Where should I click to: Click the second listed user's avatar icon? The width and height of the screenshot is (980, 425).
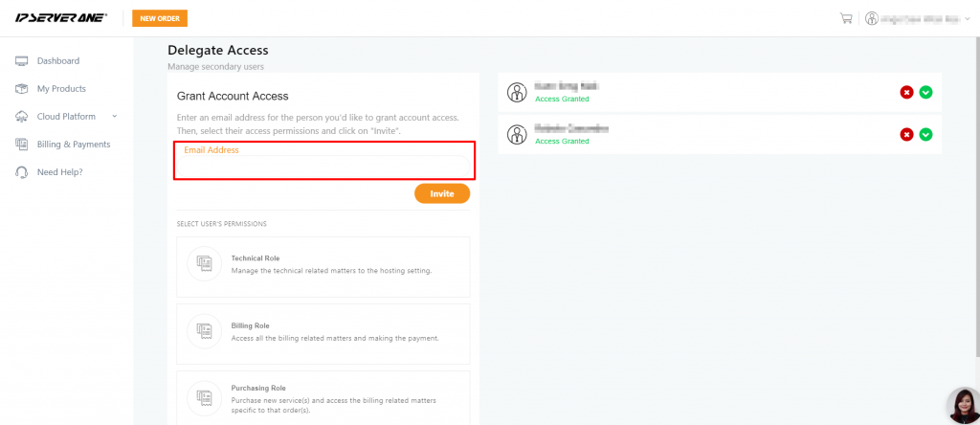coord(517,134)
